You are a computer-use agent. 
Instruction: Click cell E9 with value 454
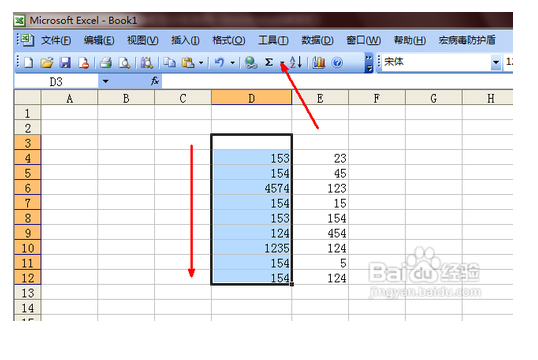[320, 233]
